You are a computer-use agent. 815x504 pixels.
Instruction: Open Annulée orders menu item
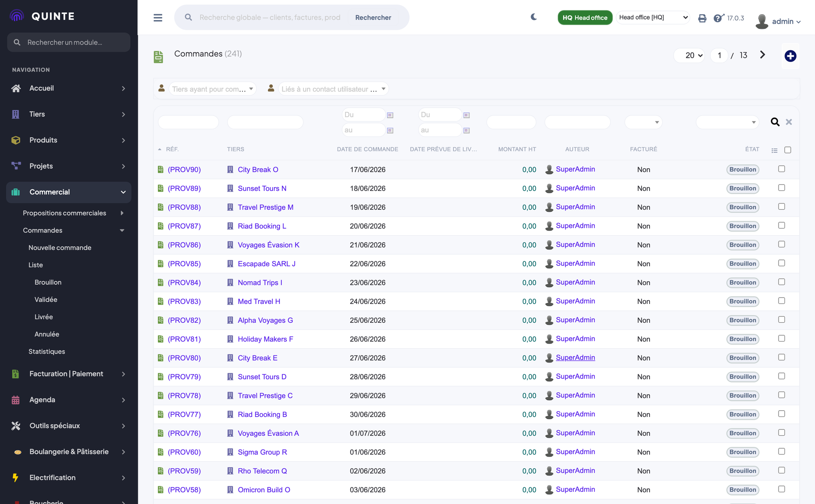click(47, 334)
